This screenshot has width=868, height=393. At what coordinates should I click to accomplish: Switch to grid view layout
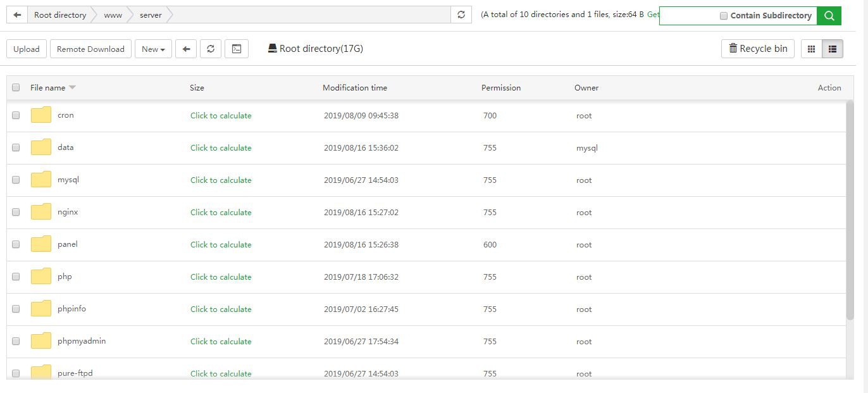click(811, 49)
